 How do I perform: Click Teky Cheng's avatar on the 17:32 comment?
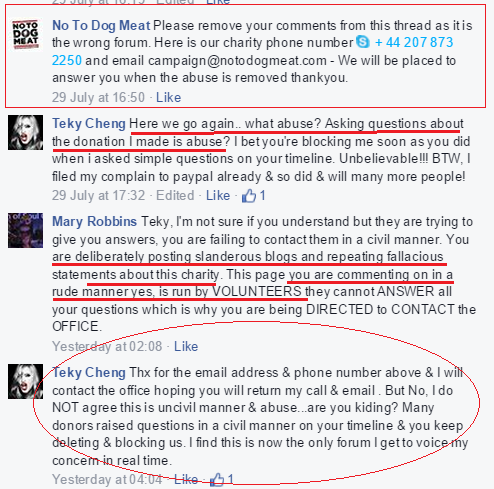[25, 132]
